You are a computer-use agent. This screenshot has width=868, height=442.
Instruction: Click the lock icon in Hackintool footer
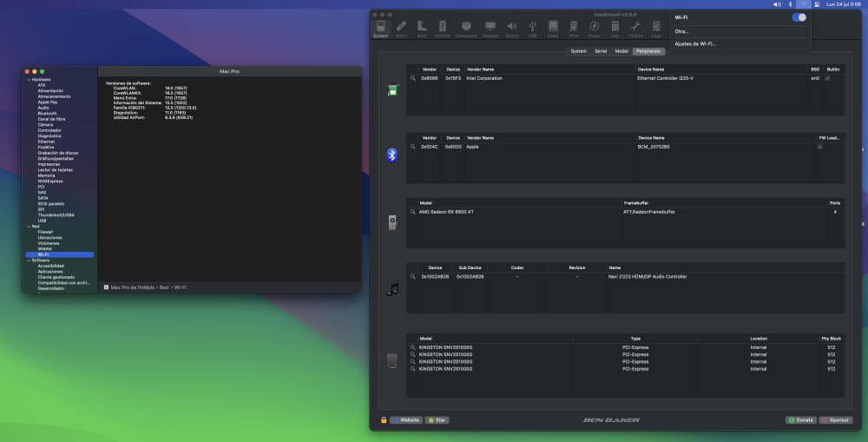point(384,419)
